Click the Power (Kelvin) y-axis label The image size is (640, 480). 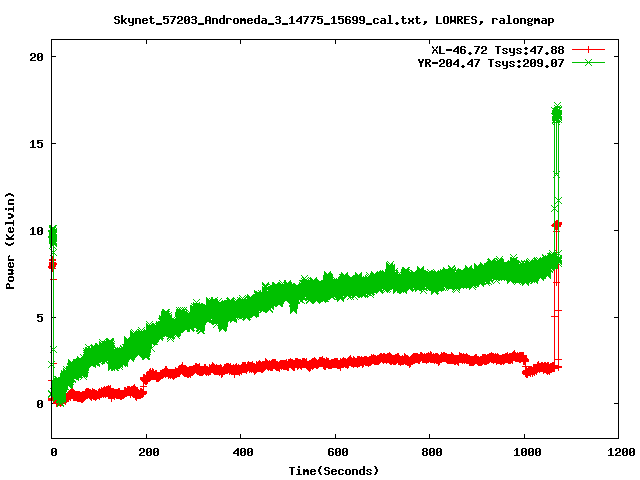pos(10,240)
